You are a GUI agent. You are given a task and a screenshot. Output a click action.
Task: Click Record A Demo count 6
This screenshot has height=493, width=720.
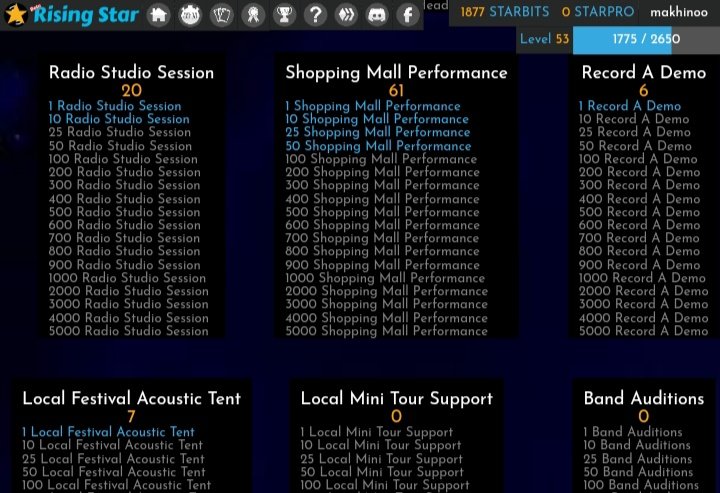(x=644, y=90)
